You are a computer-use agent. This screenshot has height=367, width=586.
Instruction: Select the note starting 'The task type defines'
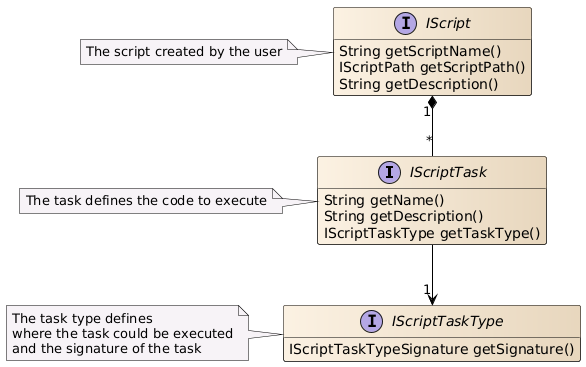tap(127, 333)
